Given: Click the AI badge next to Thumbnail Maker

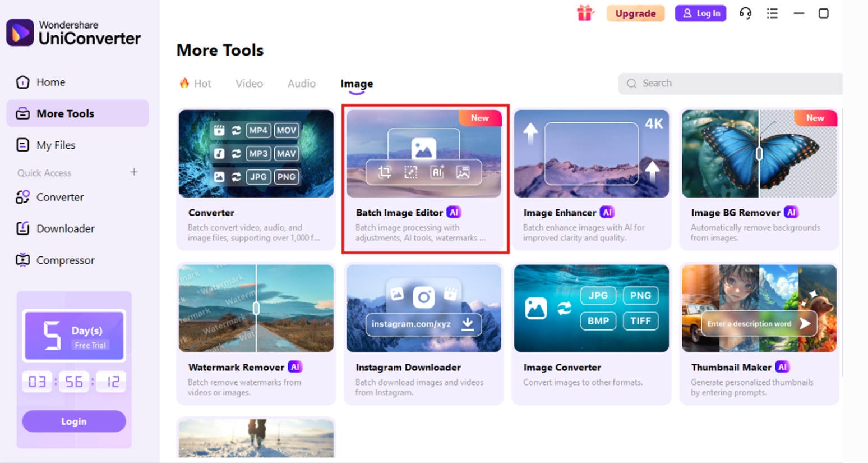Looking at the screenshot, I should (x=782, y=366).
